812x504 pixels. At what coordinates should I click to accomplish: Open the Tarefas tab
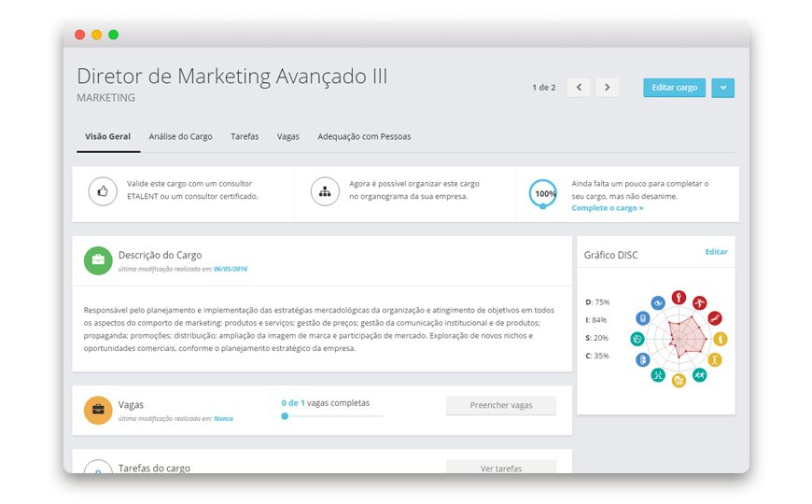pos(245,137)
